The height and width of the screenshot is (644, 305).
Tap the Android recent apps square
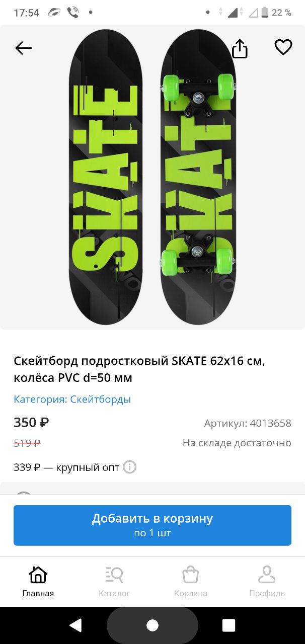(229, 625)
